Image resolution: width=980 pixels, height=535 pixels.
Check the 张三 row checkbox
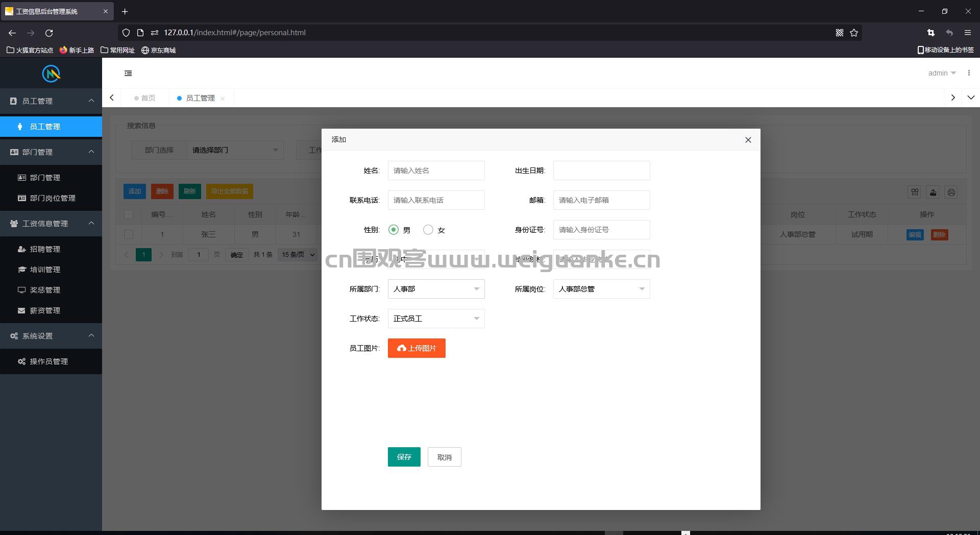pos(129,234)
